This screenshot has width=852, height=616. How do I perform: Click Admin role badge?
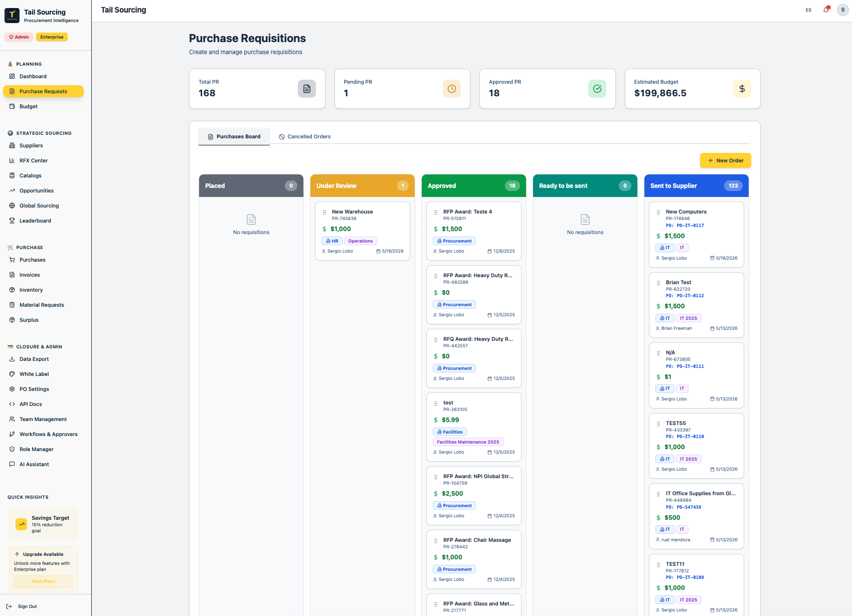(19, 37)
